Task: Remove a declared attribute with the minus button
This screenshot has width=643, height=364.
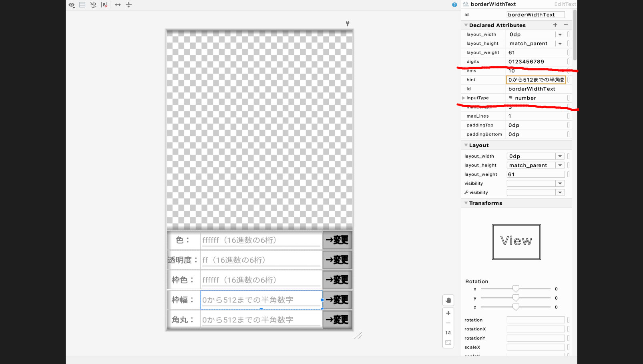Action: click(566, 25)
